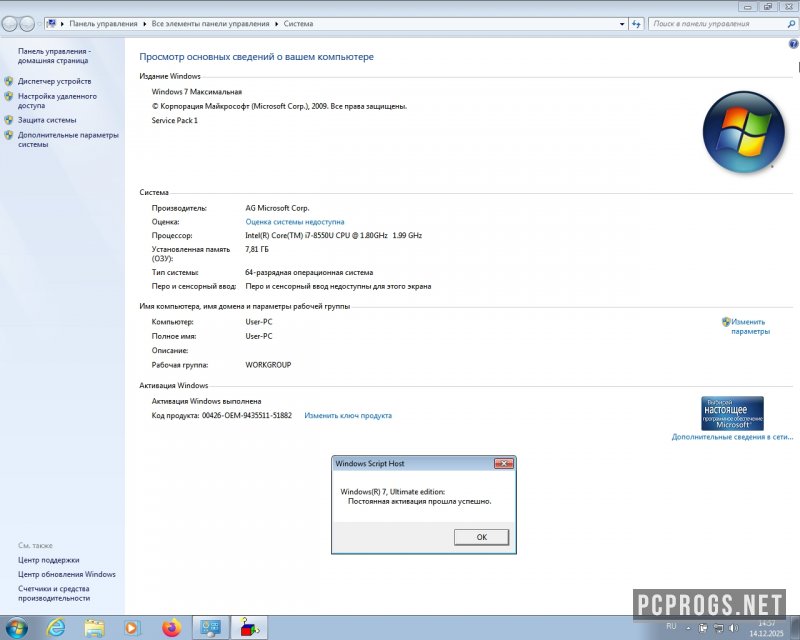Open Панель управления - домашняя страница
The height and width of the screenshot is (640, 800).
[54, 56]
